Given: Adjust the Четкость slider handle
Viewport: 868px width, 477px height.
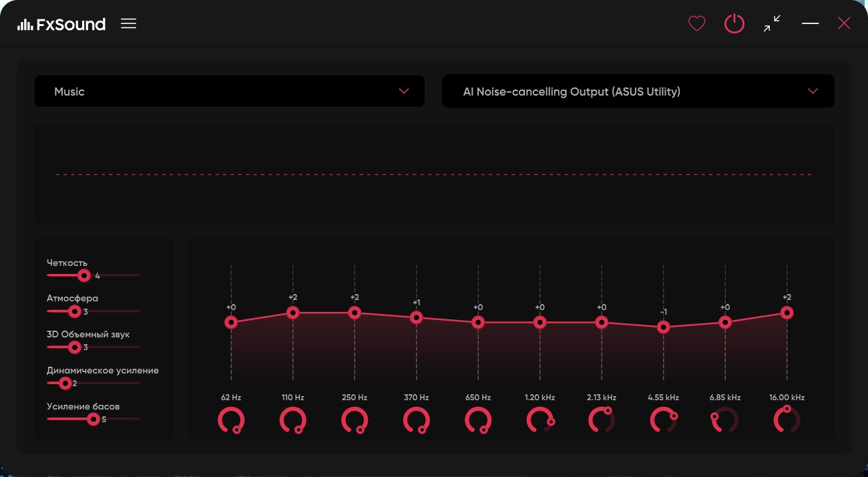Looking at the screenshot, I should [83, 275].
